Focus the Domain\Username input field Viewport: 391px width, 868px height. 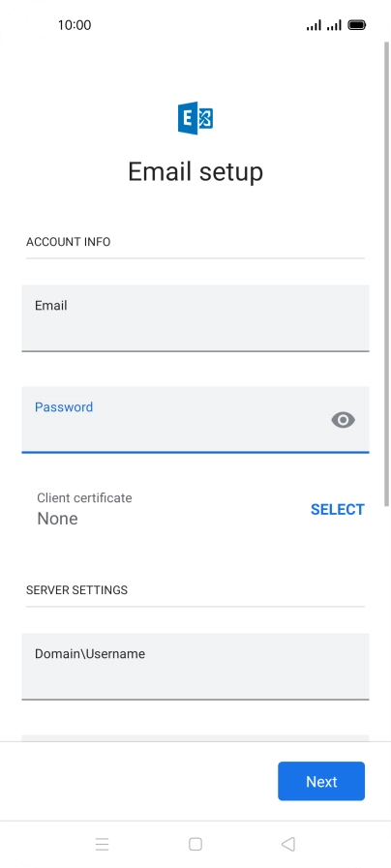(195, 667)
